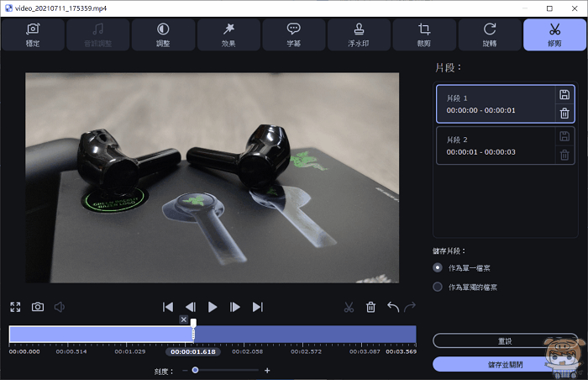Click the 重設 reset button

[505, 341]
